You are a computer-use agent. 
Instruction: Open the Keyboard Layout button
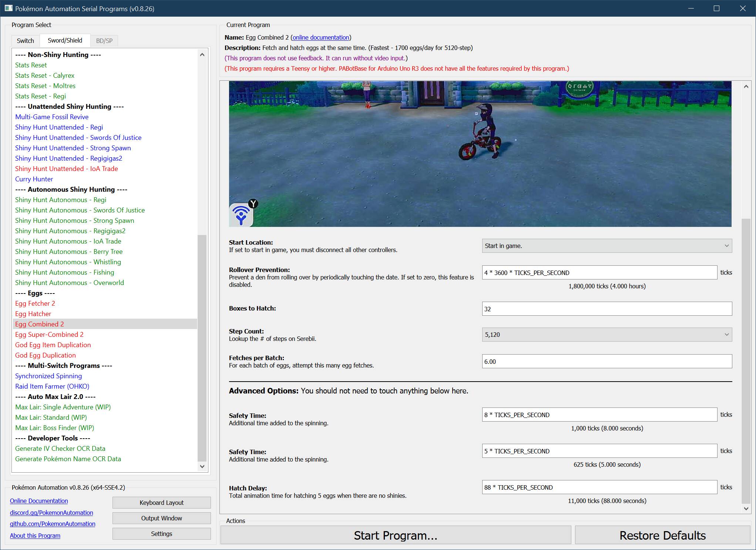161,503
